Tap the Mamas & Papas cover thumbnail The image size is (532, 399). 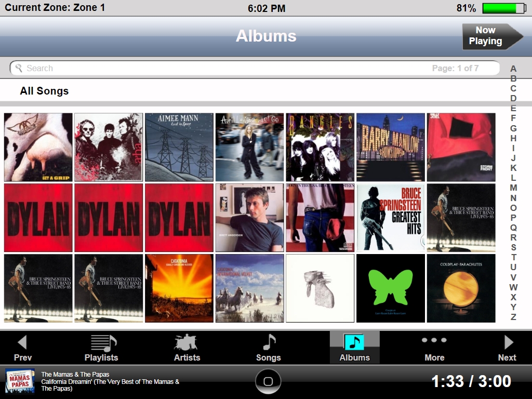pos(20,381)
